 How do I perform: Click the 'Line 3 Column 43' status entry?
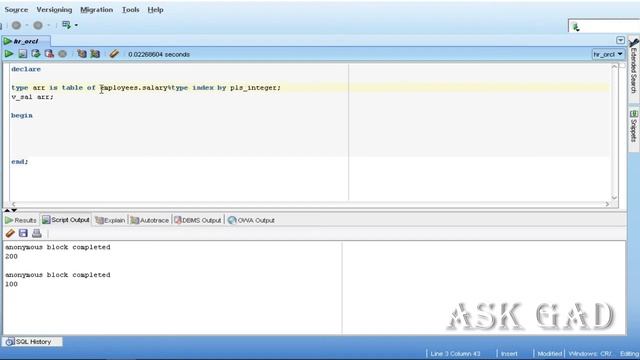pyautogui.click(x=455, y=353)
